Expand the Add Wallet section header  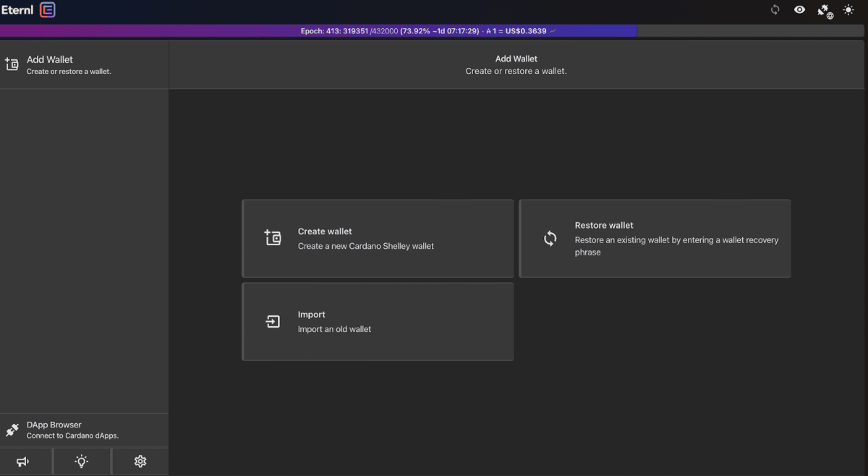[x=516, y=64]
